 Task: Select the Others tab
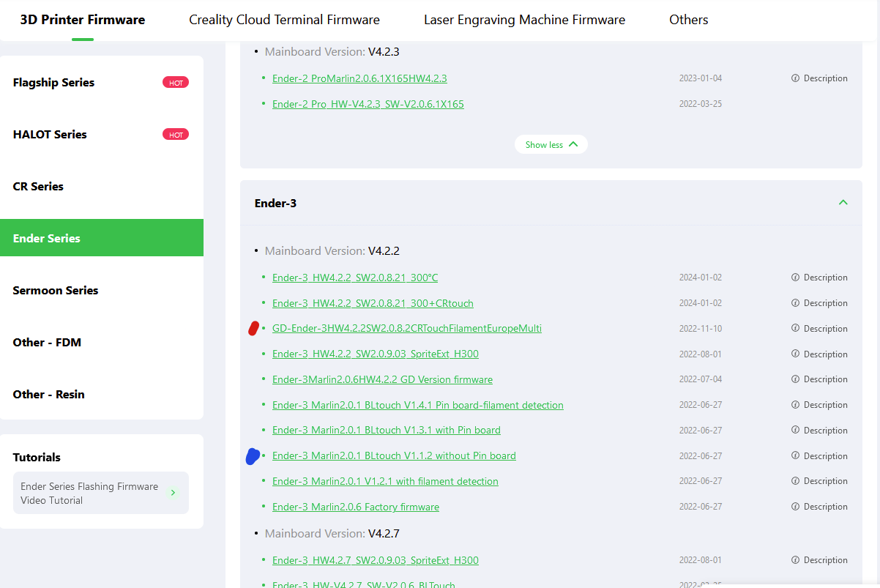tap(689, 20)
